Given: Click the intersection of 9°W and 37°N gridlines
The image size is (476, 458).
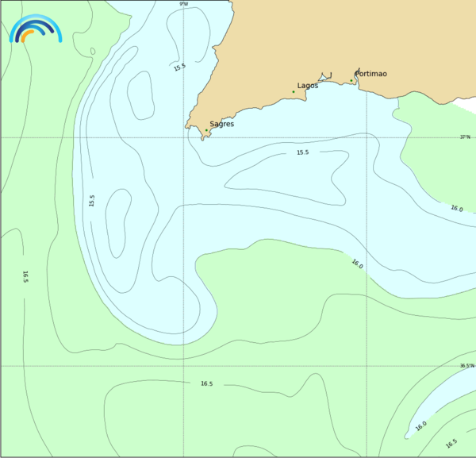Looking at the screenshot, I should (184, 137).
